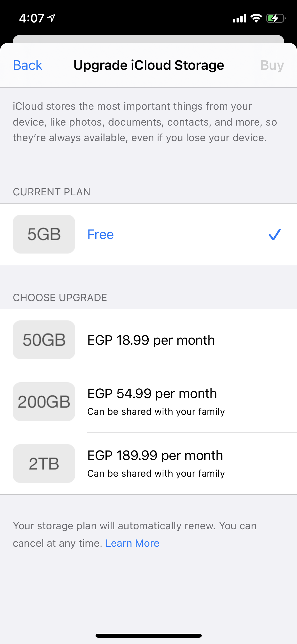Screen dimensions: 297x644
Task: Select the EGP 18.99 per month plan
Action: pos(151,340)
